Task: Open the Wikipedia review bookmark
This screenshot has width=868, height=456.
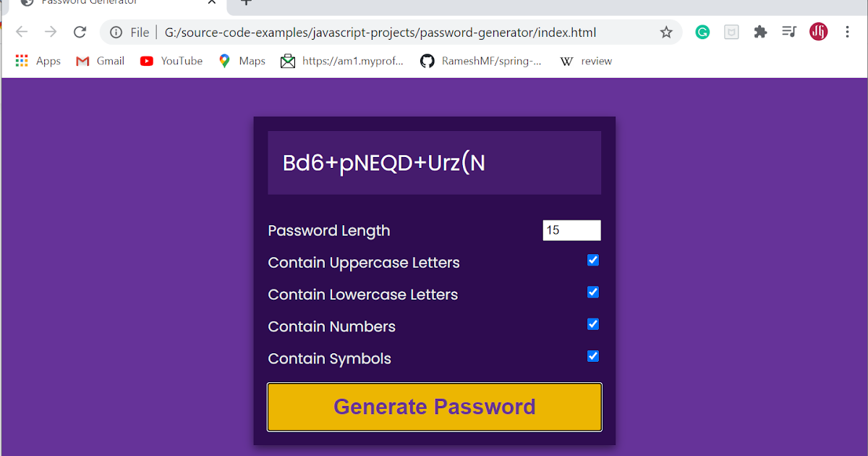Action: pyautogui.click(x=586, y=61)
